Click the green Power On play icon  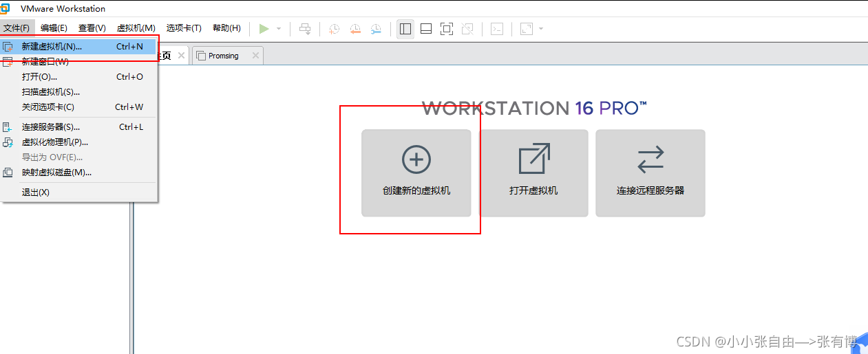tap(264, 28)
